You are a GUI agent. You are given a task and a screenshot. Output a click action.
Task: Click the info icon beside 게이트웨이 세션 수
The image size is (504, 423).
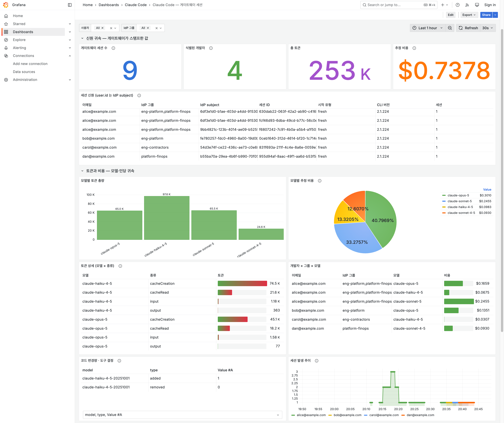point(113,48)
